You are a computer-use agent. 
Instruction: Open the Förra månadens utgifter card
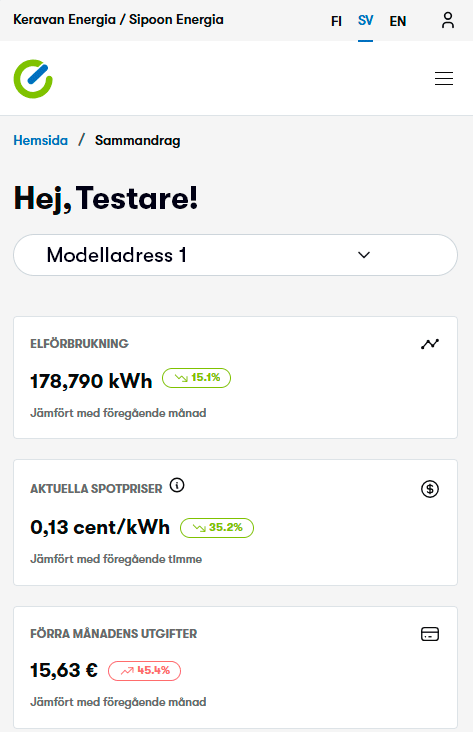pyautogui.click(x=235, y=667)
